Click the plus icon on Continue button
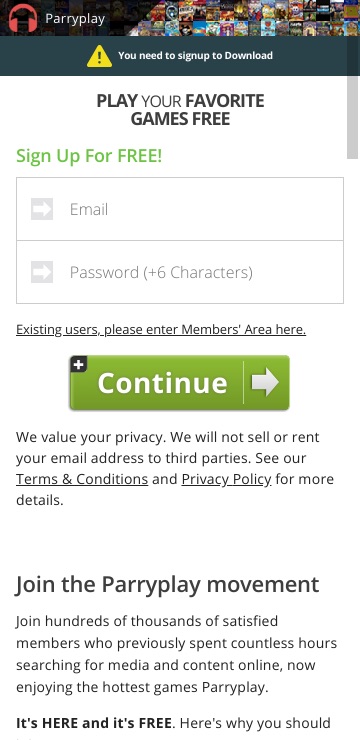Image resolution: width=360 pixels, height=740 pixels. pyautogui.click(x=79, y=364)
